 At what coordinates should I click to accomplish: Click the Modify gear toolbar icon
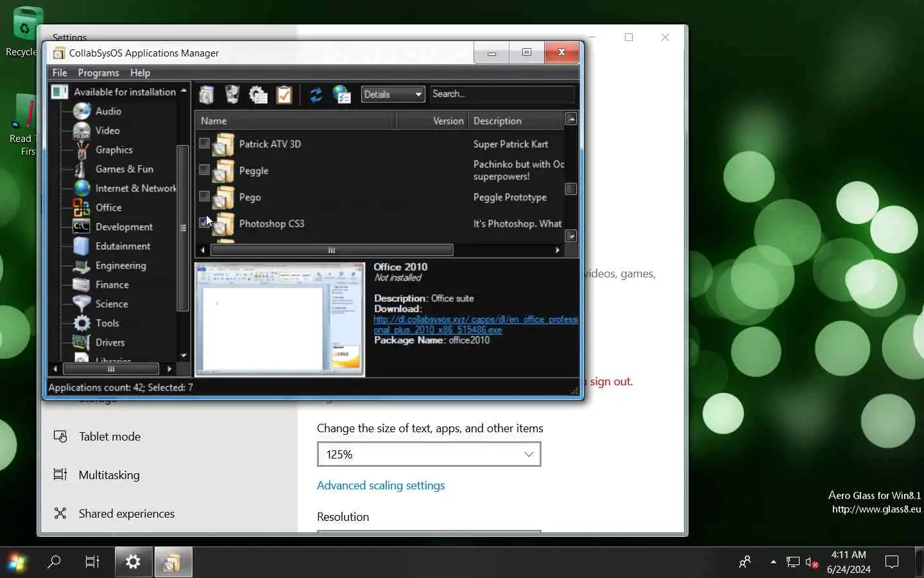pyautogui.click(x=257, y=95)
